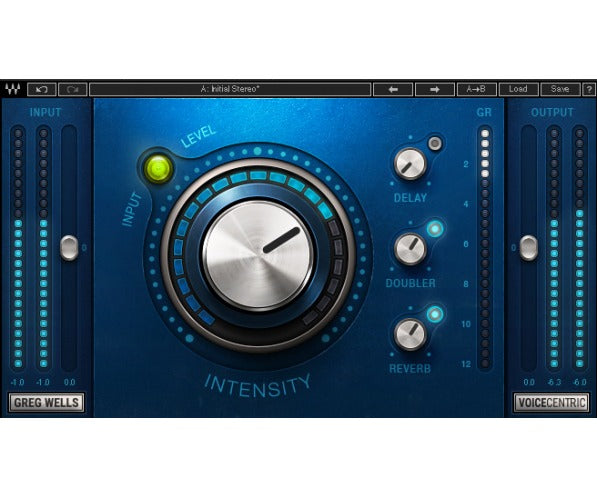Click the Delay knob
The width and height of the screenshot is (597, 497).
click(410, 164)
